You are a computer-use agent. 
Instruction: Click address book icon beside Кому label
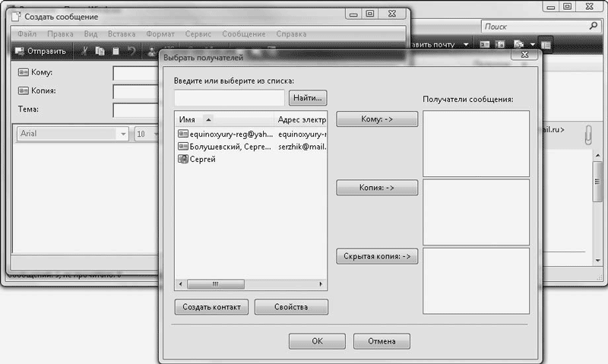coord(22,73)
